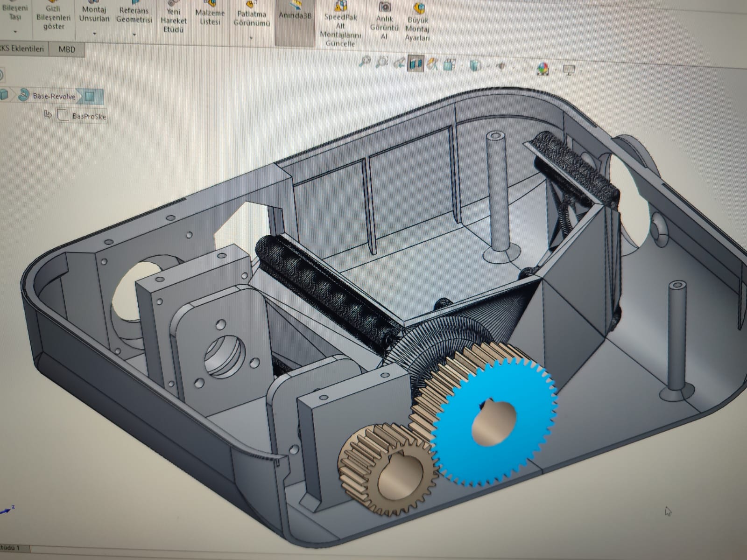This screenshot has height=560, width=747.
Task: Toggle the Section View icon
Action: click(x=415, y=63)
